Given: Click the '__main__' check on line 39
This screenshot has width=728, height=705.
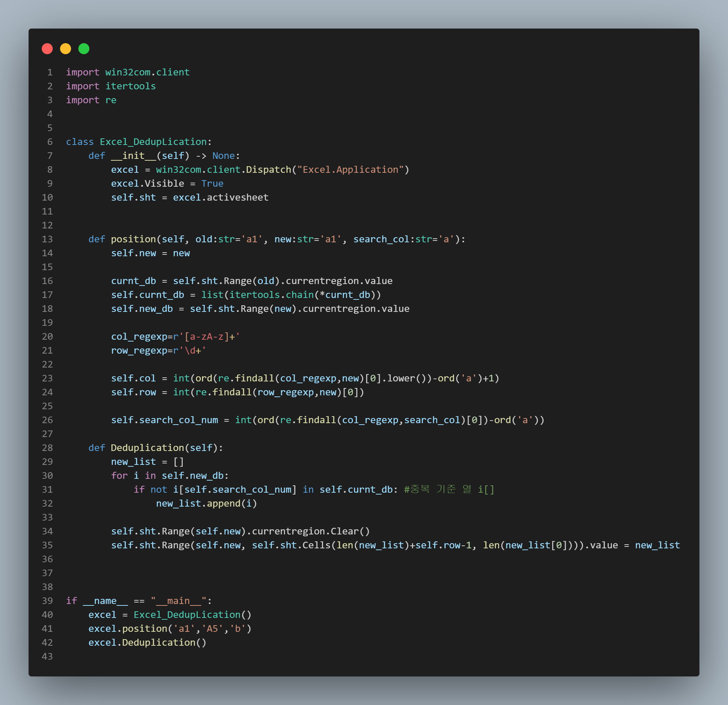Looking at the screenshot, I should [139, 601].
